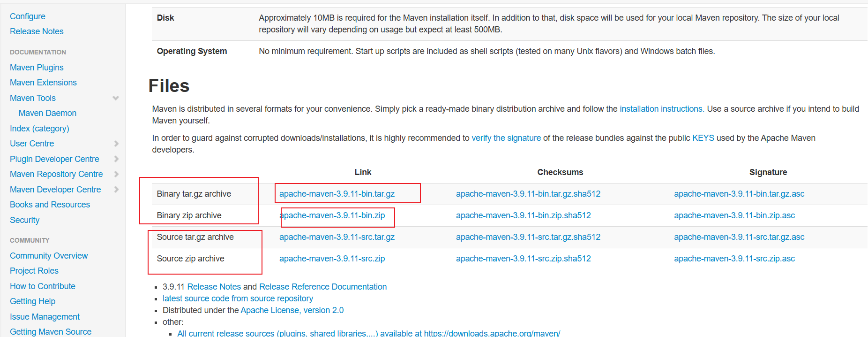Viewport: 868px width, 337px height.
Task: Click the Files section heading
Action: point(169,86)
